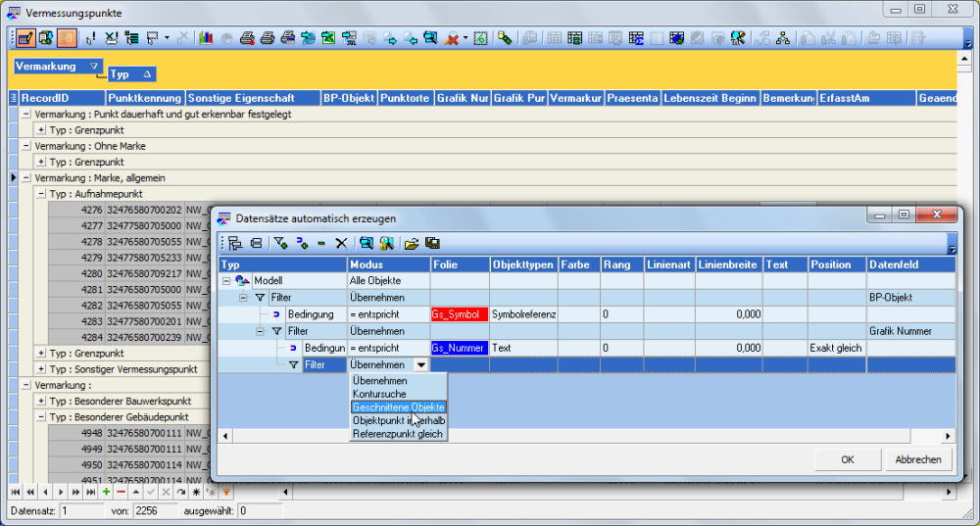
Task: Click orange filter icon in record navigator
Action: [226, 493]
